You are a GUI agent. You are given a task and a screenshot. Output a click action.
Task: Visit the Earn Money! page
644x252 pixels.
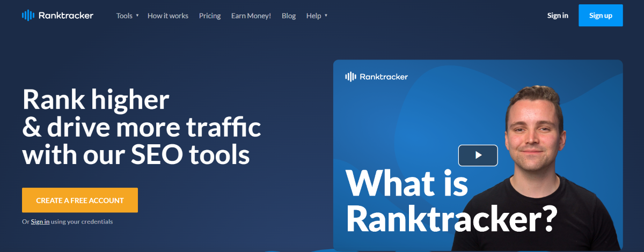coord(251,16)
